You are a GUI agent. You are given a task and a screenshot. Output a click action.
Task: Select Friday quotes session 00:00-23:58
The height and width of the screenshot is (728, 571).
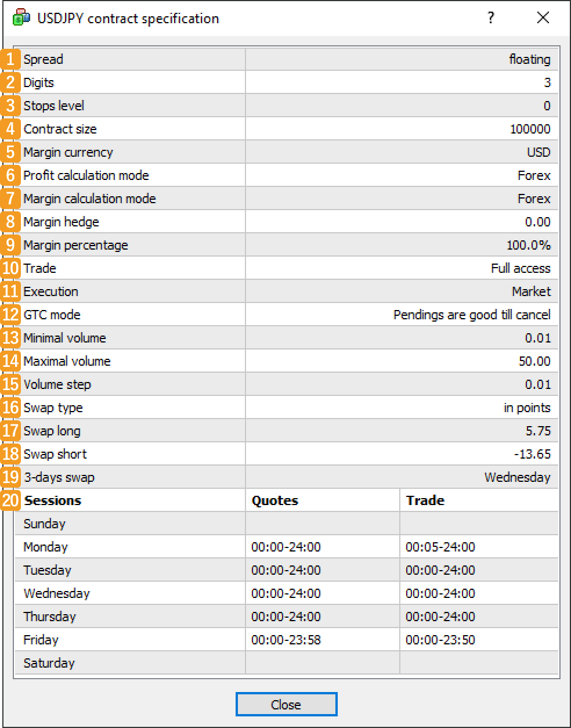[285, 640]
